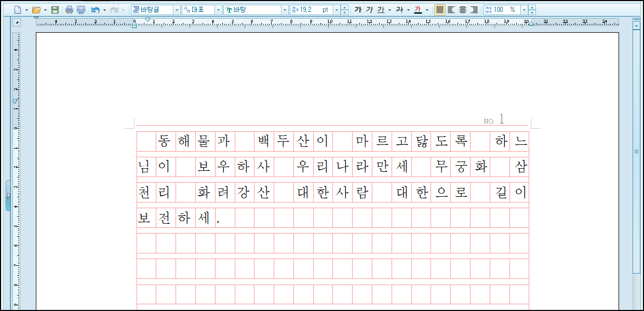Viewport: 644px width, 311px height.
Task: Open the new document dropdown arrow
Action: click(26, 10)
